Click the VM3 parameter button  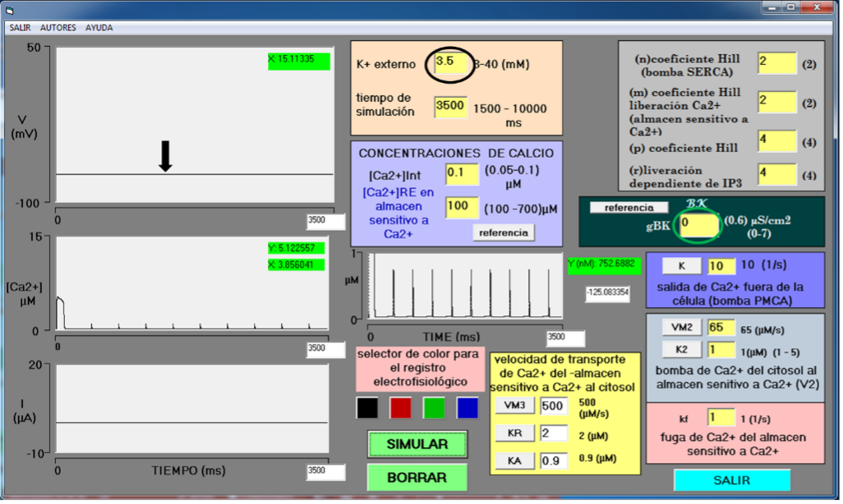(514, 405)
